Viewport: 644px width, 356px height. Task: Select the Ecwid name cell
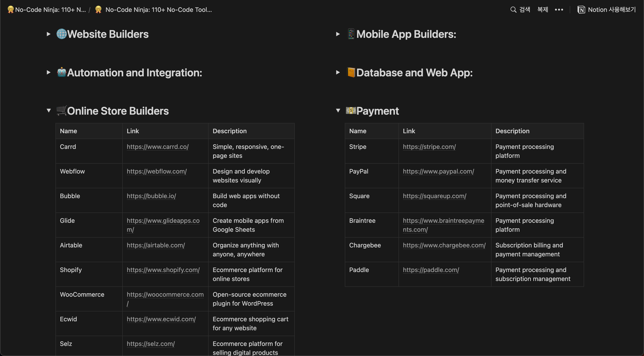pos(89,324)
